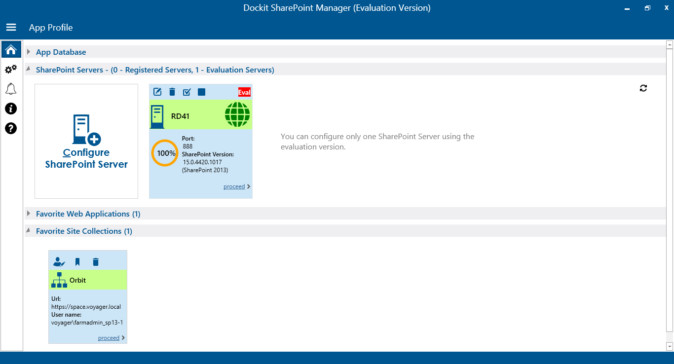Click the App Profile title
Screen dimensions: 674x364
[x=51, y=28]
